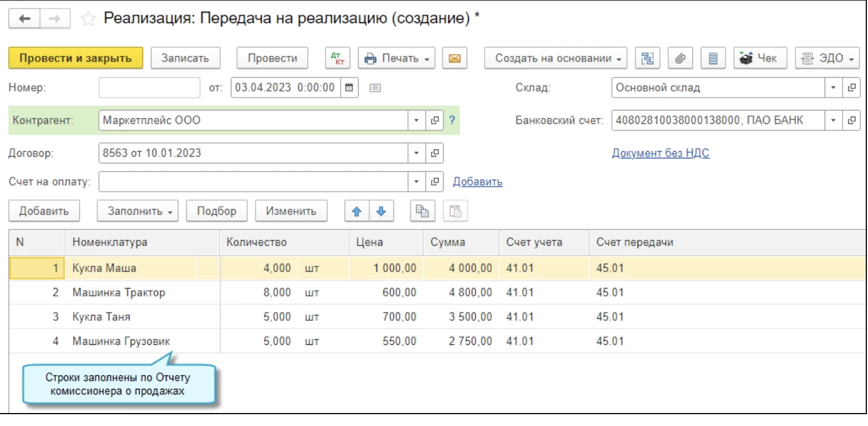Click the paperclip attachments icon
Viewport: 868px width, 426px height.
tap(680, 58)
